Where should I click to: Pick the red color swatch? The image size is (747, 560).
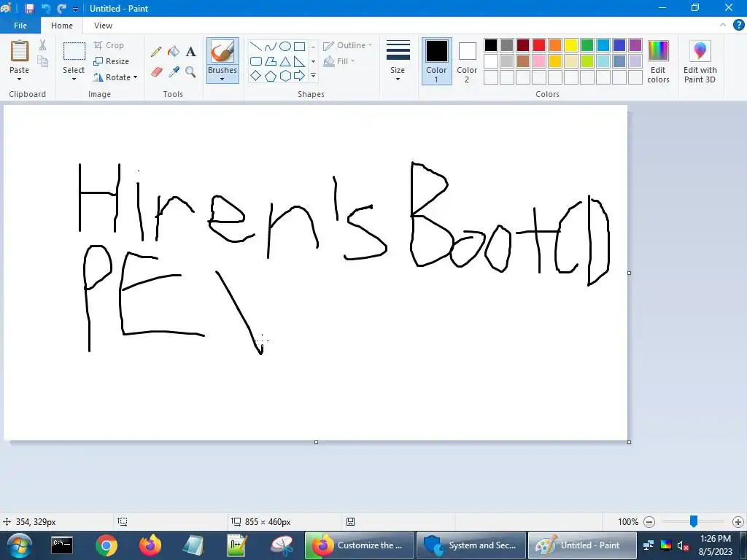539,45
